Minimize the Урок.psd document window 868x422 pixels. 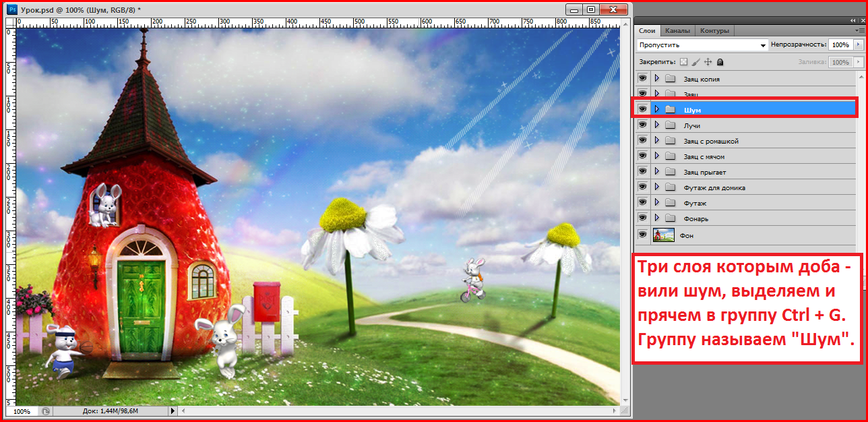coord(575,9)
